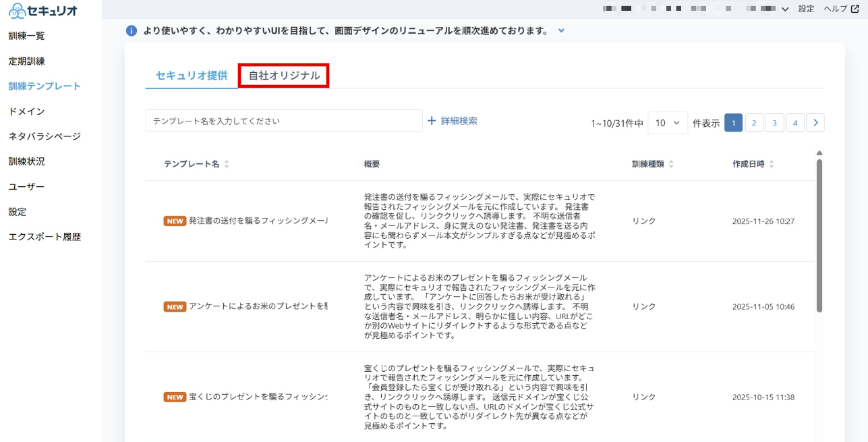Open ヘルプ in the top bar
This screenshot has width=868, height=442.
tap(836, 9)
